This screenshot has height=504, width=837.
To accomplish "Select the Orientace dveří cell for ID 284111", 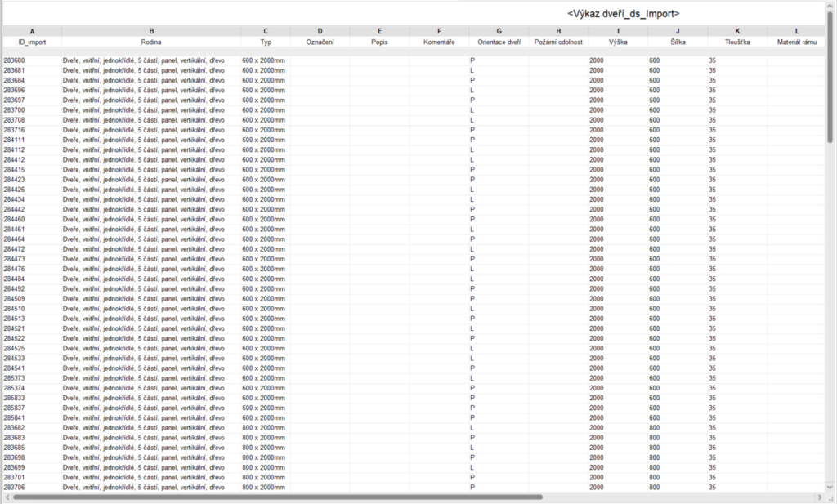I will coord(499,140).
